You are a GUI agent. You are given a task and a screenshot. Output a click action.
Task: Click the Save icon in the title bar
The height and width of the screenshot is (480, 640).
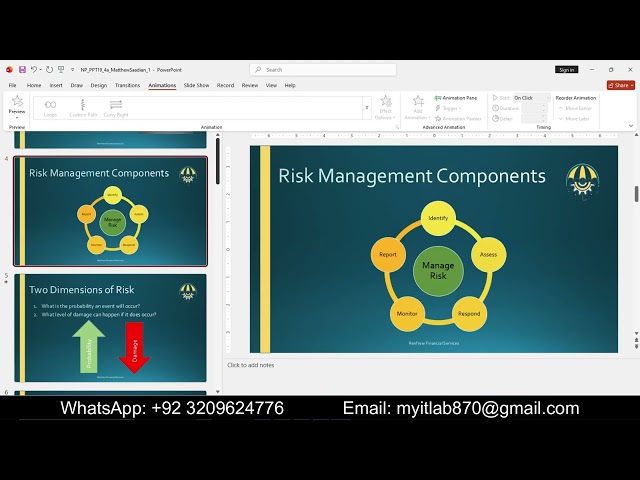(22, 70)
